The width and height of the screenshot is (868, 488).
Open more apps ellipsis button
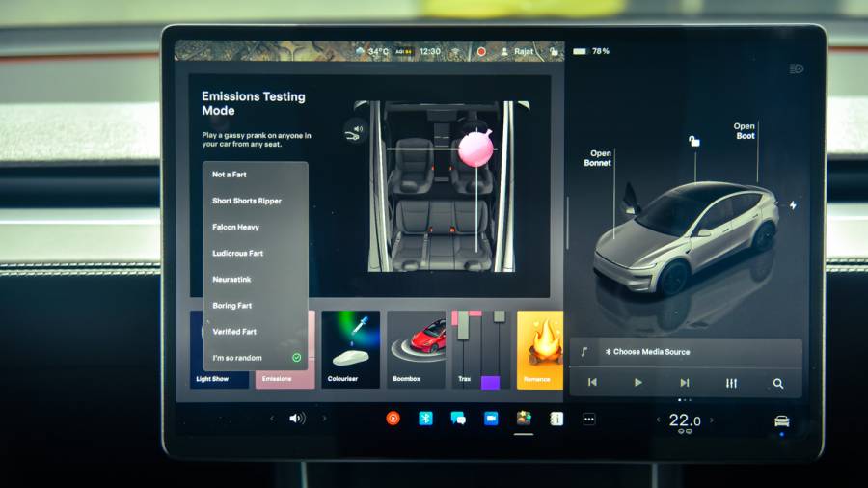[x=589, y=419]
